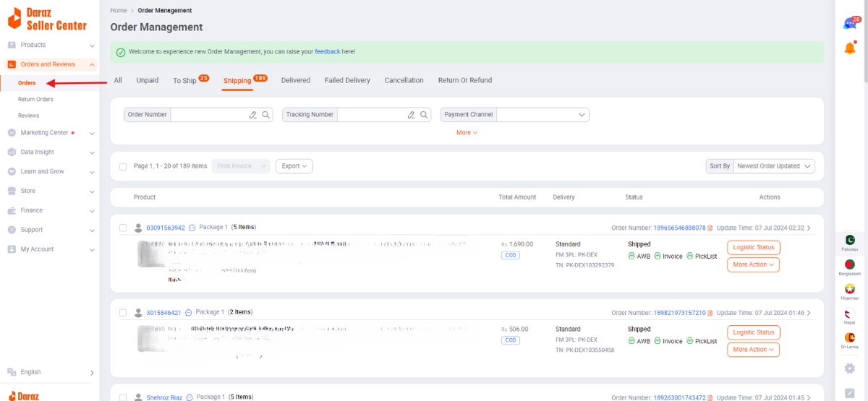Click Logistic Status for the first order

click(753, 248)
